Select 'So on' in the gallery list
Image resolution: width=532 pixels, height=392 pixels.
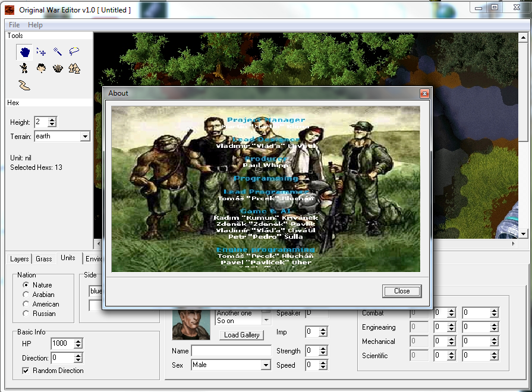pyautogui.click(x=225, y=321)
